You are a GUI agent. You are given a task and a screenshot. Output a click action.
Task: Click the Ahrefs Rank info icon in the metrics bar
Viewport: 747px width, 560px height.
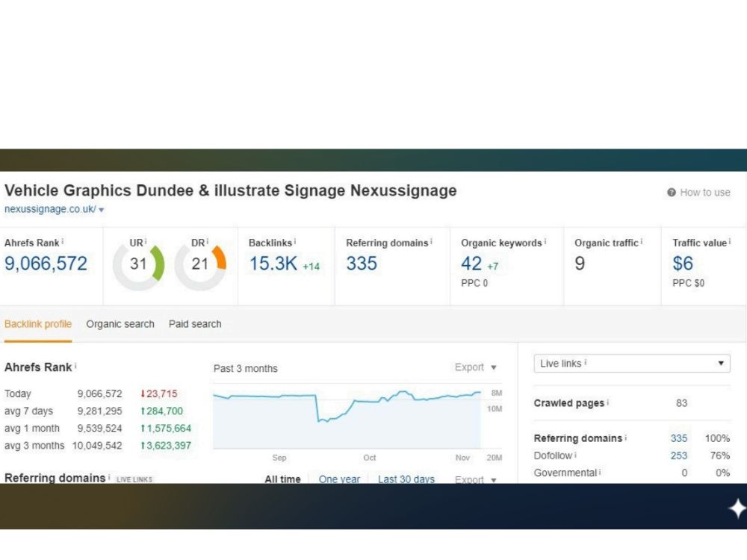[x=63, y=242]
